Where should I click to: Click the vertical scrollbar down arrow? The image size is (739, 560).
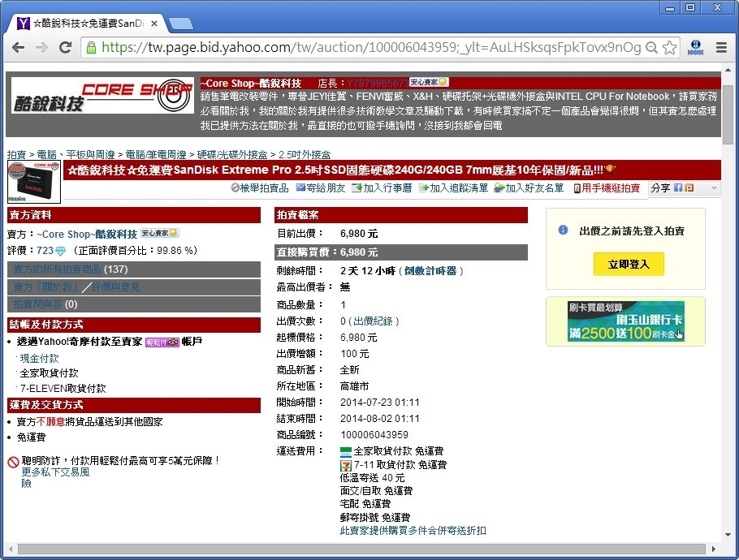728,535
